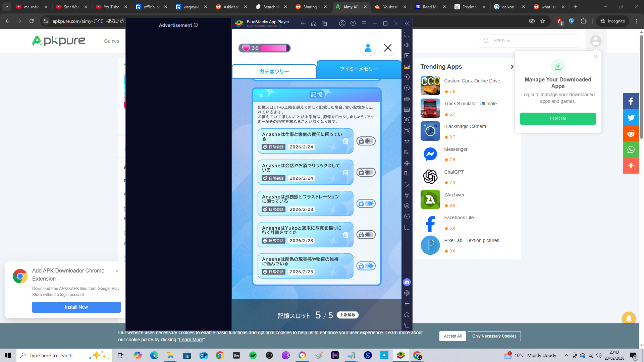This screenshot has width=644, height=362.
Task: Click the profile icon in Aimy app
Action: coord(368,48)
